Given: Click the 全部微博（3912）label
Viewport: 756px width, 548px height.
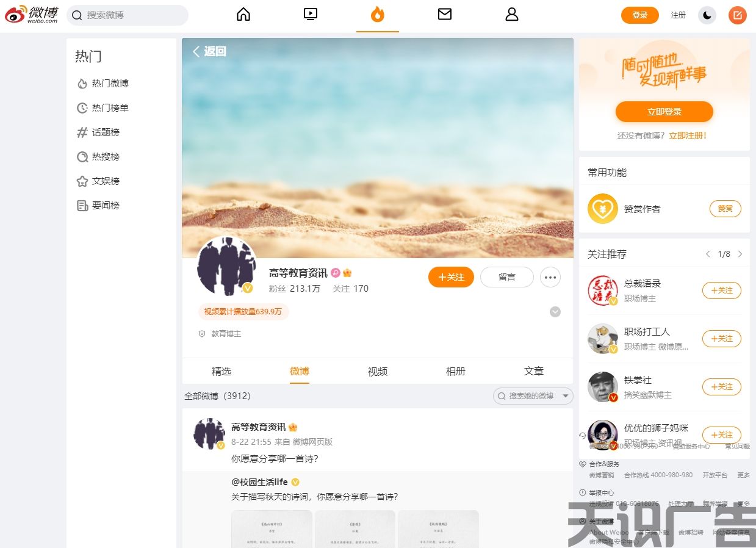Looking at the screenshot, I should coord(218,396).
